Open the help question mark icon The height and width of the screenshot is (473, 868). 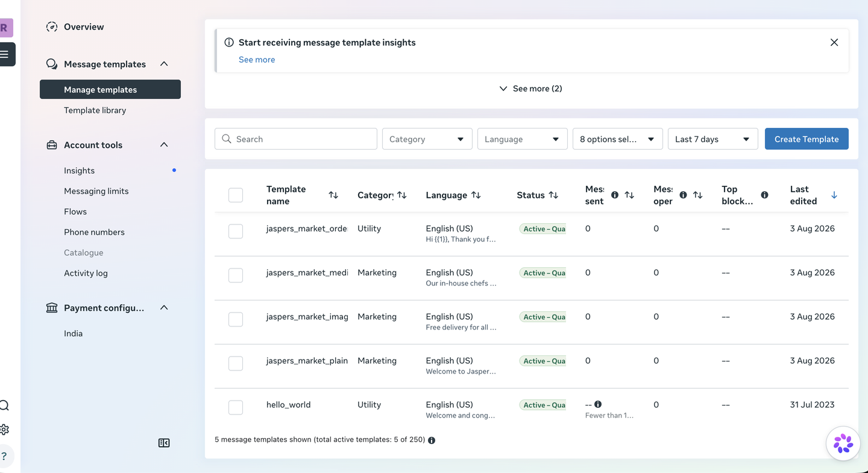coord(4,456)
